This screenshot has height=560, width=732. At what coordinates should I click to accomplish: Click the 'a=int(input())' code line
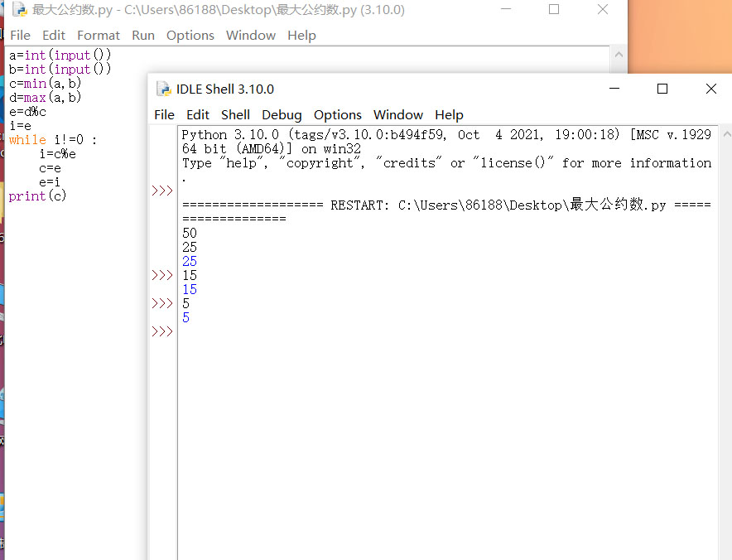60,56
